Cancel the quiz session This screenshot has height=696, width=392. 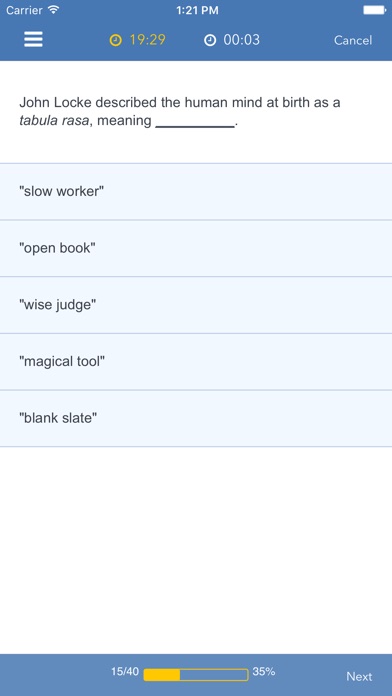coord(353,40)
